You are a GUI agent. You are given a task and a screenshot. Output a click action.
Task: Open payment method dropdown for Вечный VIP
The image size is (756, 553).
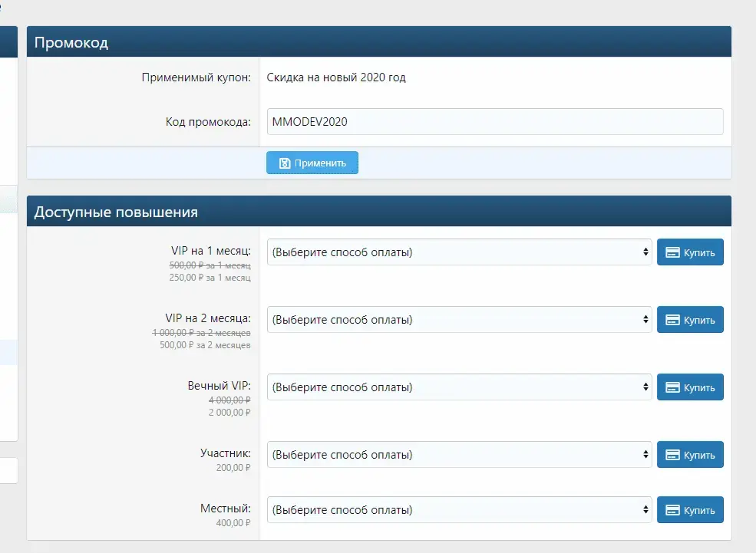coord(459,387)
